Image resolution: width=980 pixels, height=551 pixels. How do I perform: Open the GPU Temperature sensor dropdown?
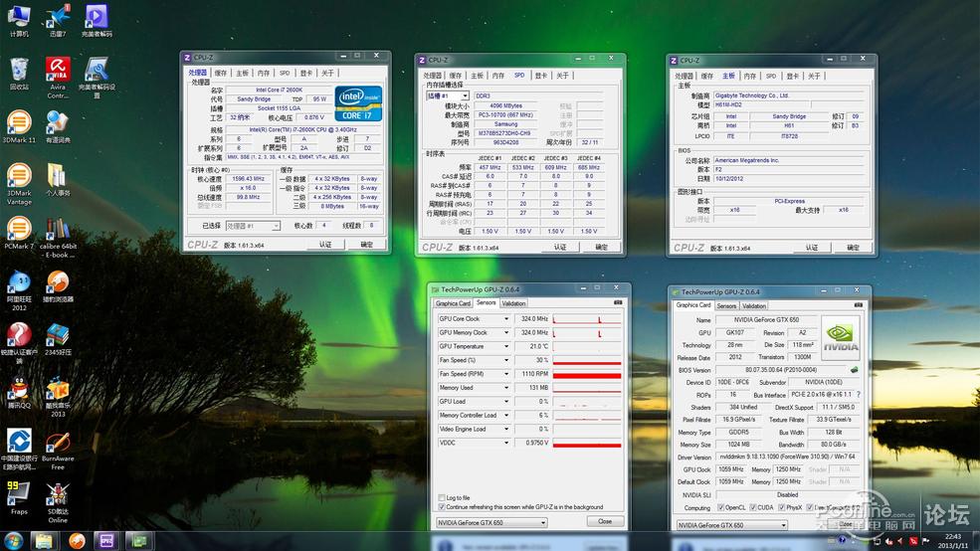(x=506, y=347)
